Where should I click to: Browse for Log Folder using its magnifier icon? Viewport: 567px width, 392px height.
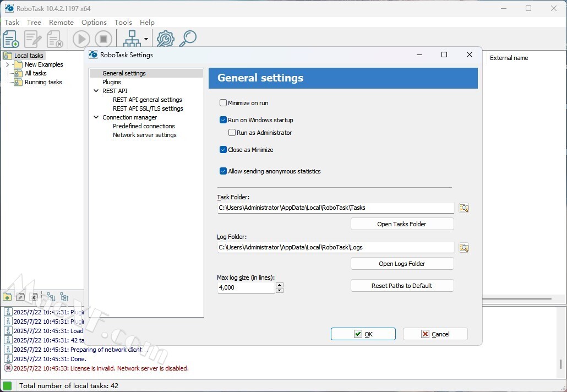pos(464,248)
